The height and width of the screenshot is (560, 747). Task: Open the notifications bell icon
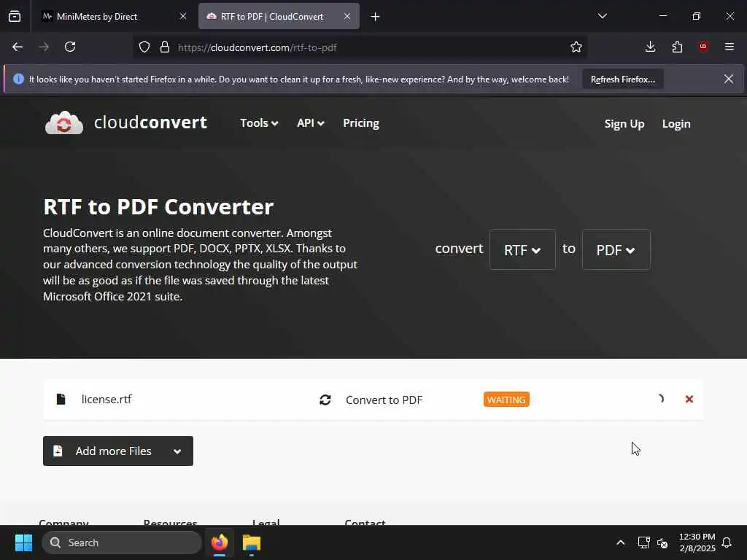pos(727,542)
